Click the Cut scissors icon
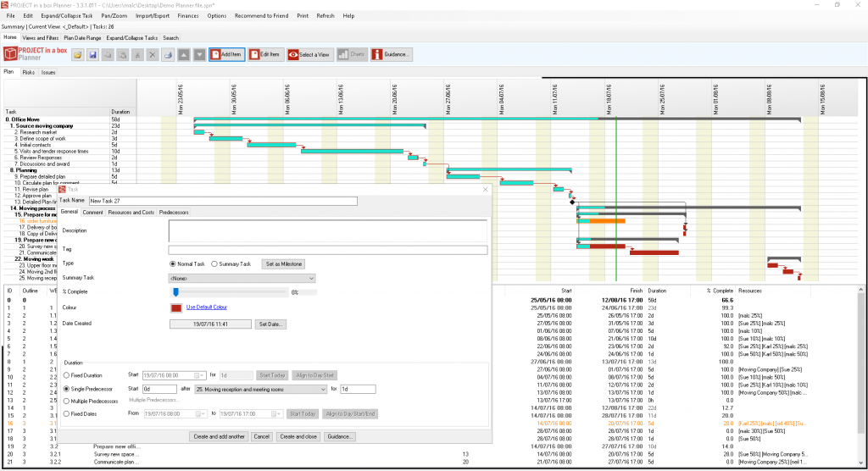This screenshot has height=471, width=868. [137, 55]
